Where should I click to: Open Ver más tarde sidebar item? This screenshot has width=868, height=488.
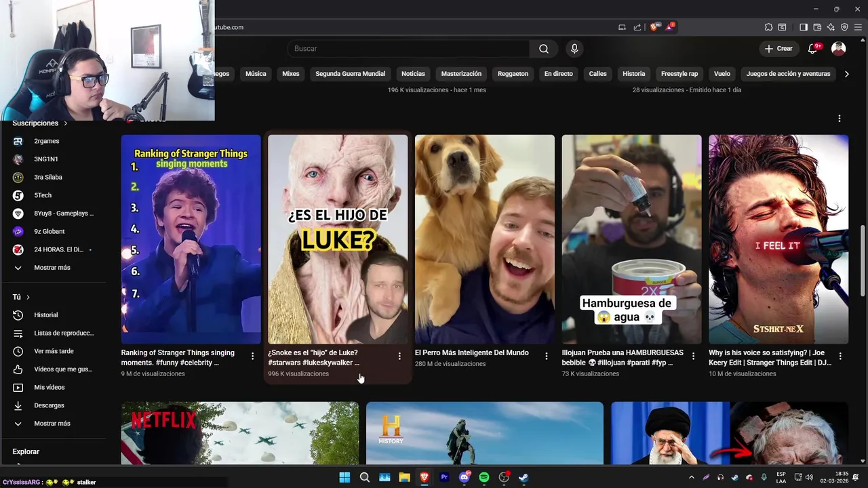click(x=53, y=351)
